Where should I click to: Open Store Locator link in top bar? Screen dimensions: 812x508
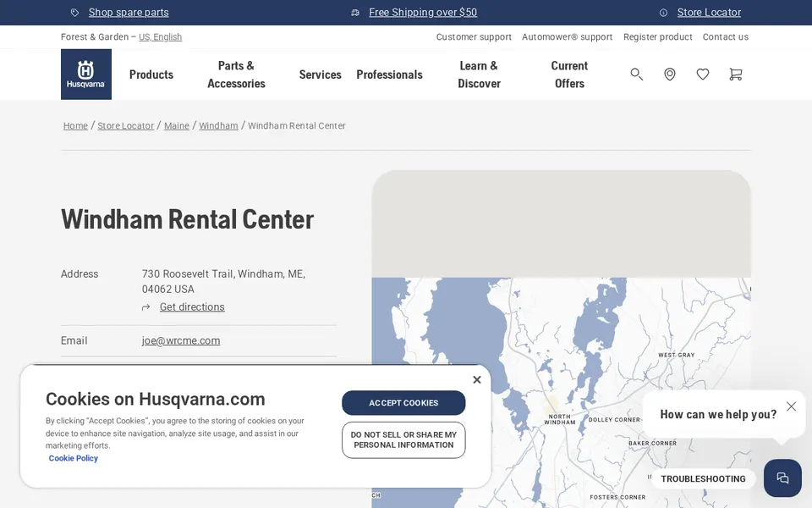[709, 13]
